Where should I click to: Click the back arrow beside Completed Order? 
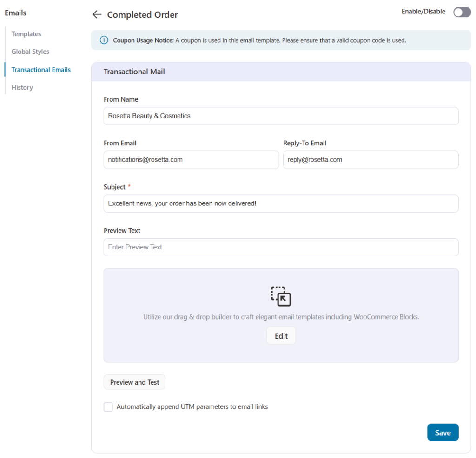(97, 14)
